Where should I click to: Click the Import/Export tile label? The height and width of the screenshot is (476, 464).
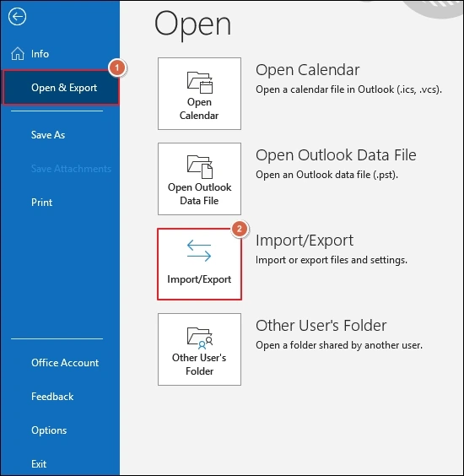coord(199,279)
